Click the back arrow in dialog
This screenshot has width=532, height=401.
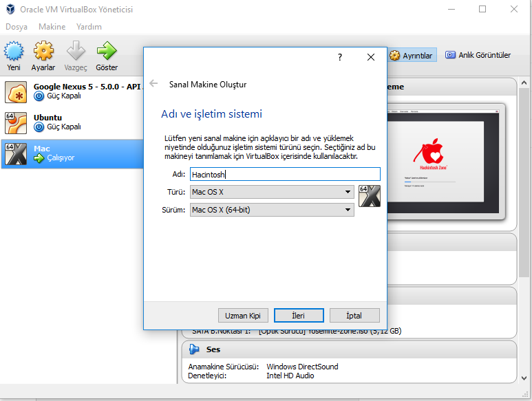153,83
